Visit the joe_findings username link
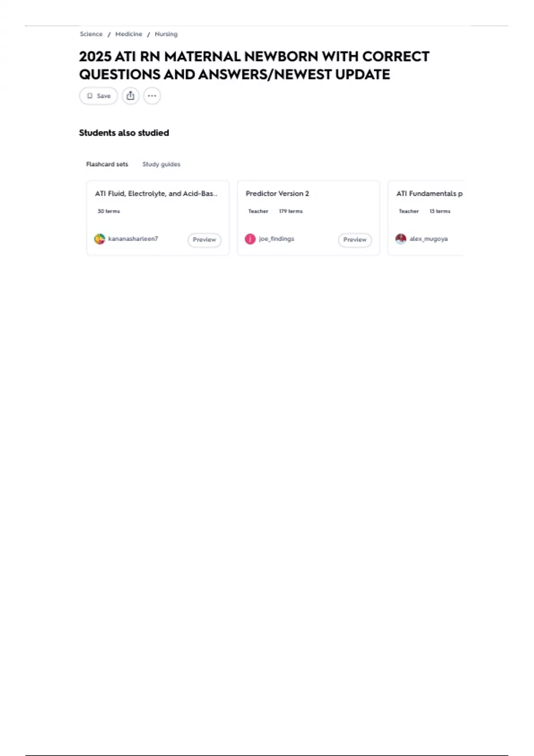Image resolution: width=534 pixels, height=756 pixels. click(276, 239)
